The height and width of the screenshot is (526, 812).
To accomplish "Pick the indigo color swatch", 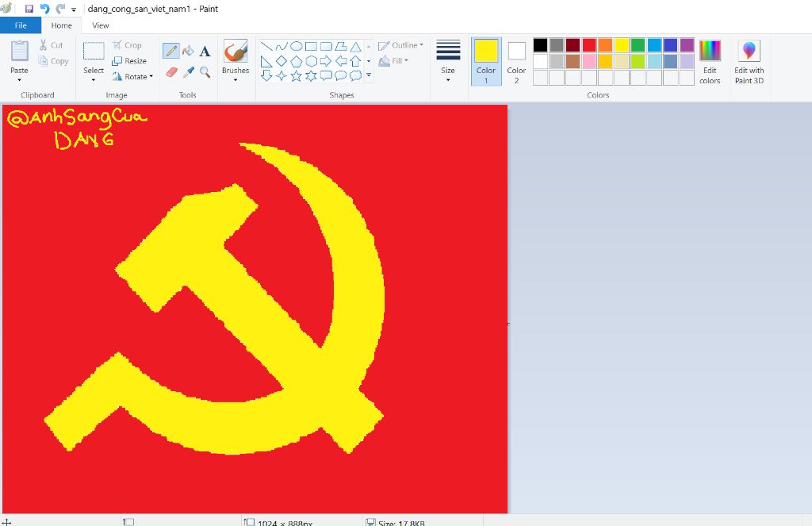I will coord(671,45).
